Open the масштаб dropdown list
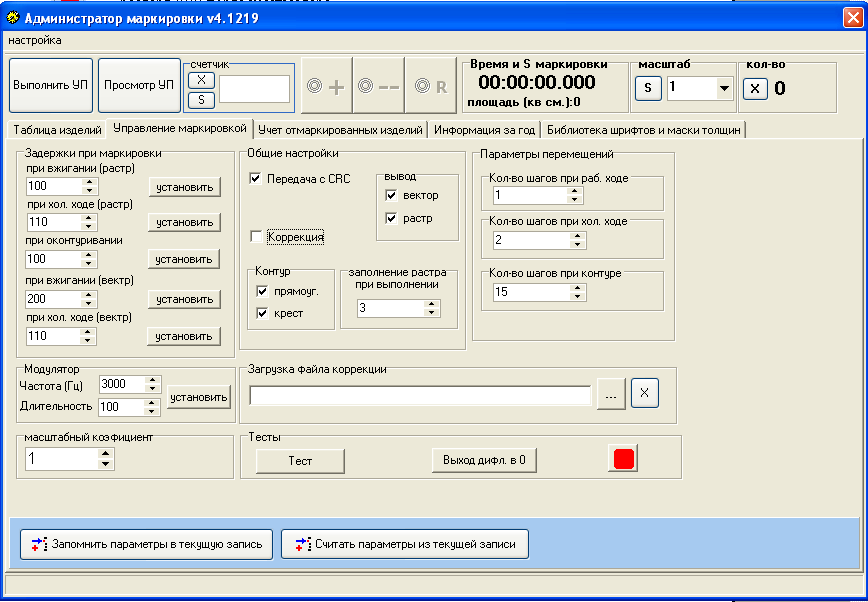 point(724,89)
